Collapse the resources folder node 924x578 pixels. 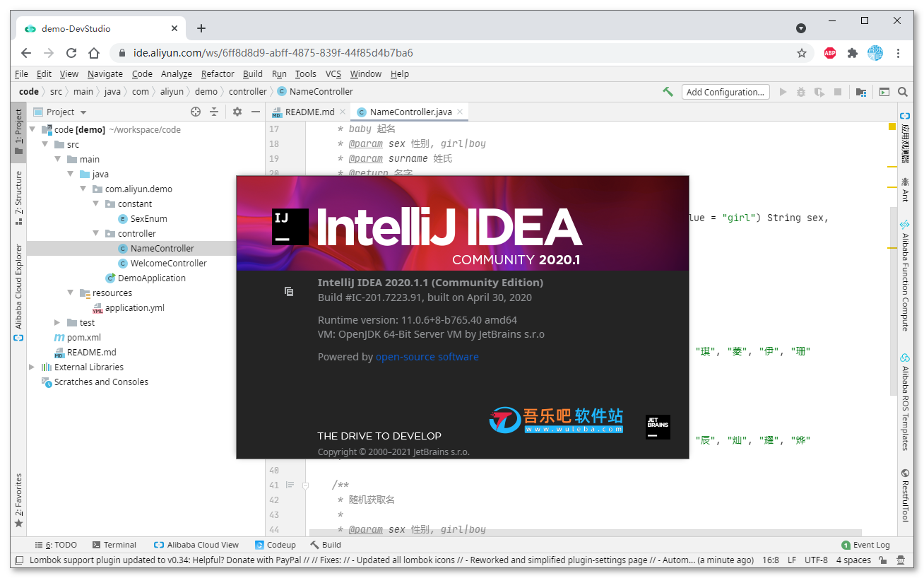coord(71,293)
